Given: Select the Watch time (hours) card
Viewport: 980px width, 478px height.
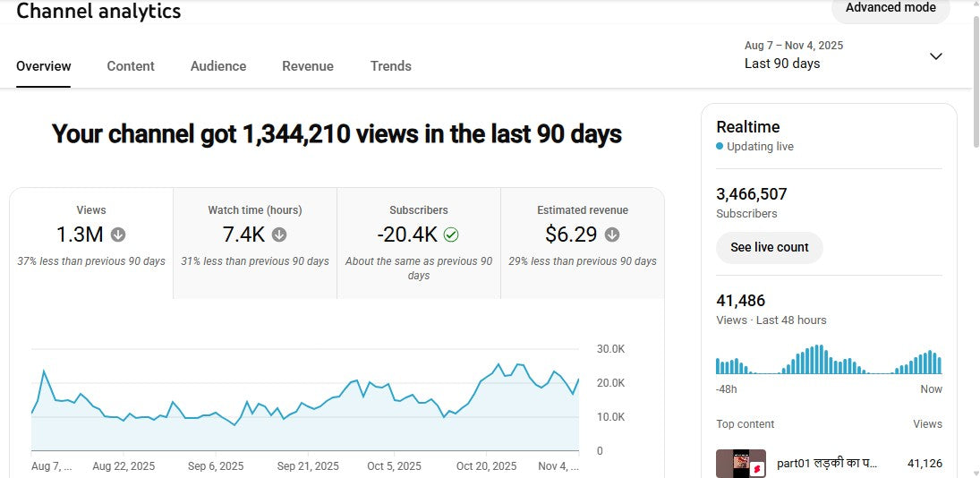Looking at the screenshot, I should (255, 243).
